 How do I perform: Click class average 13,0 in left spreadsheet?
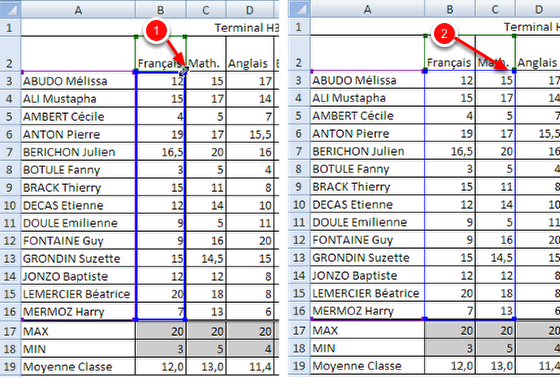pos(206,367)
